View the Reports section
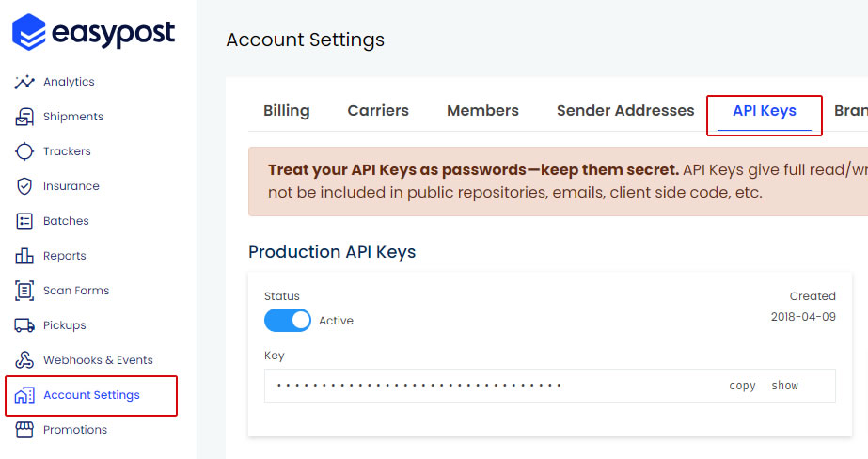This screenshot has width=868, height=459. coord(65,256)
